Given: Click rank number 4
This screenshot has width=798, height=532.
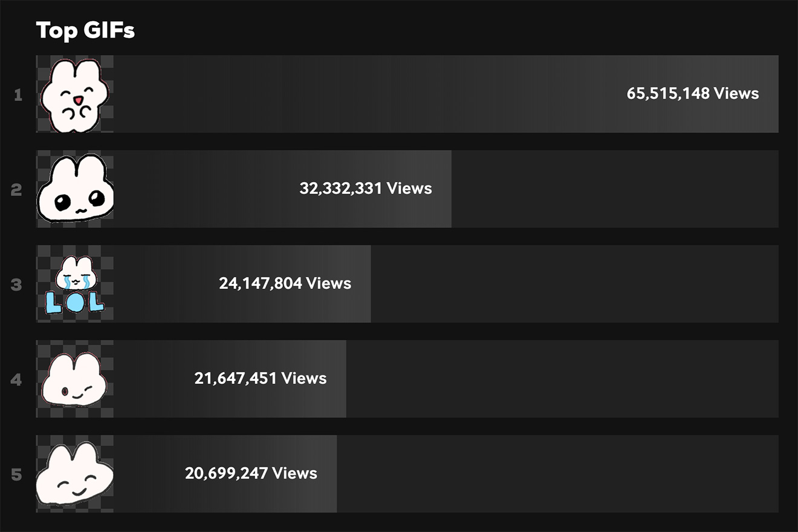Looking at the screenshot, I should pos(17,380).
